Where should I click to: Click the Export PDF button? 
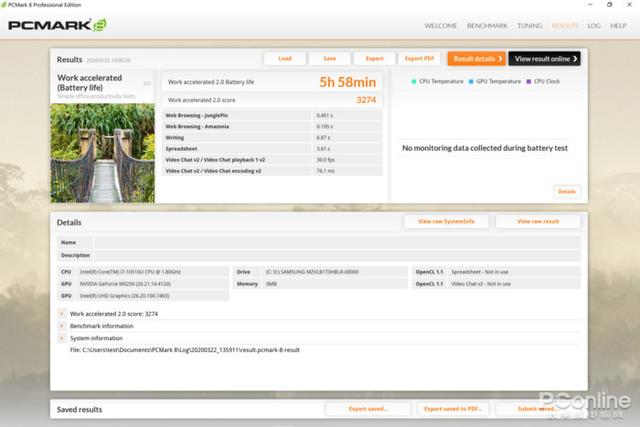pyautogui.click(x=419, y=59)
